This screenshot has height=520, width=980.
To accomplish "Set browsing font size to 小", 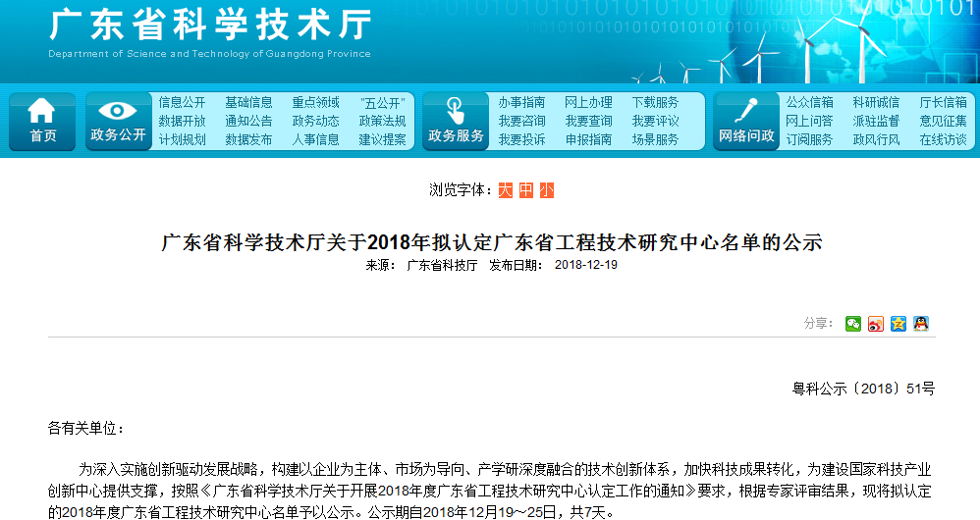I will (x=547, y=190).
